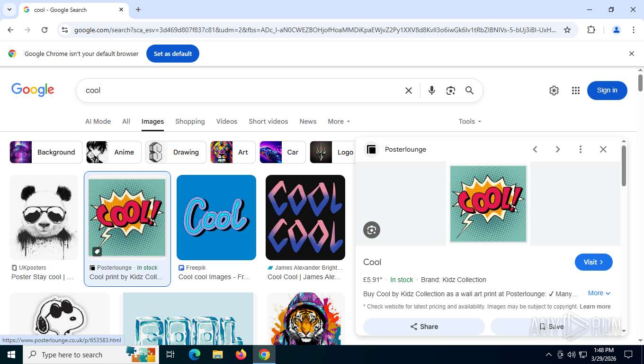Close the Posterlounge preview panel
Screen dimensions: 644x364
(603, 149)
